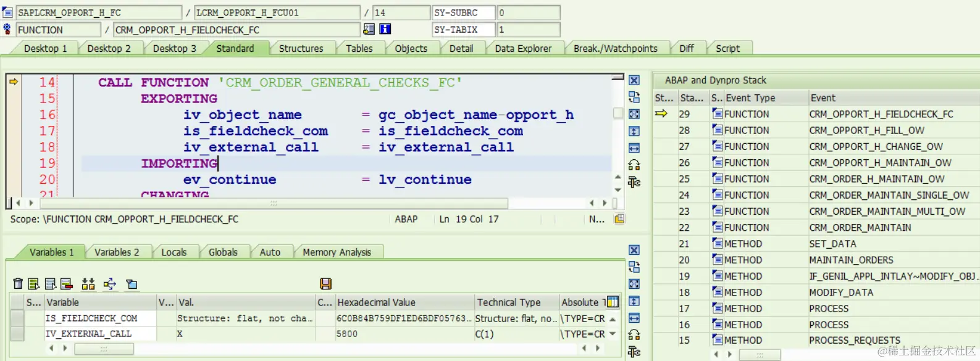Select stack entry CRM_OPPORT_H_FILL_OW

click(866, 130)
